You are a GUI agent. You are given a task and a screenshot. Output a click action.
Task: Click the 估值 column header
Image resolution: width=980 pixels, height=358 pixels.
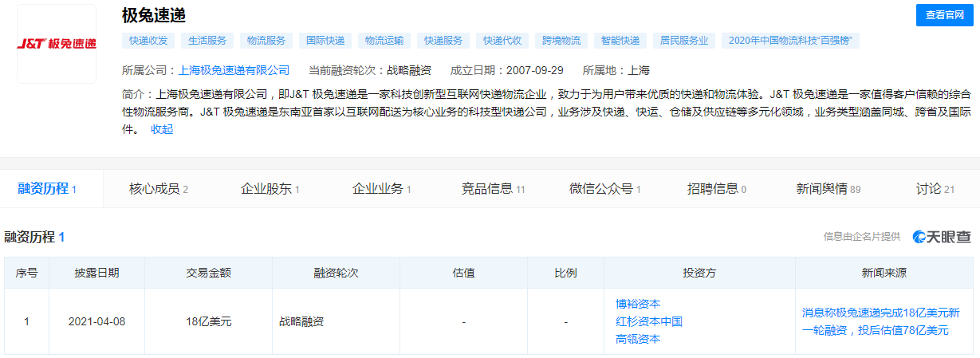[464, 273]
